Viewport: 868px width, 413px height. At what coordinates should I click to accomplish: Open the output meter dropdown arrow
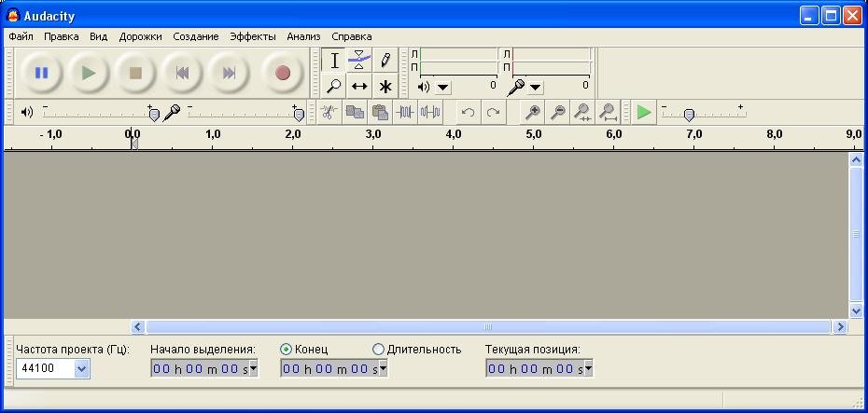click(x=443, y=88)
